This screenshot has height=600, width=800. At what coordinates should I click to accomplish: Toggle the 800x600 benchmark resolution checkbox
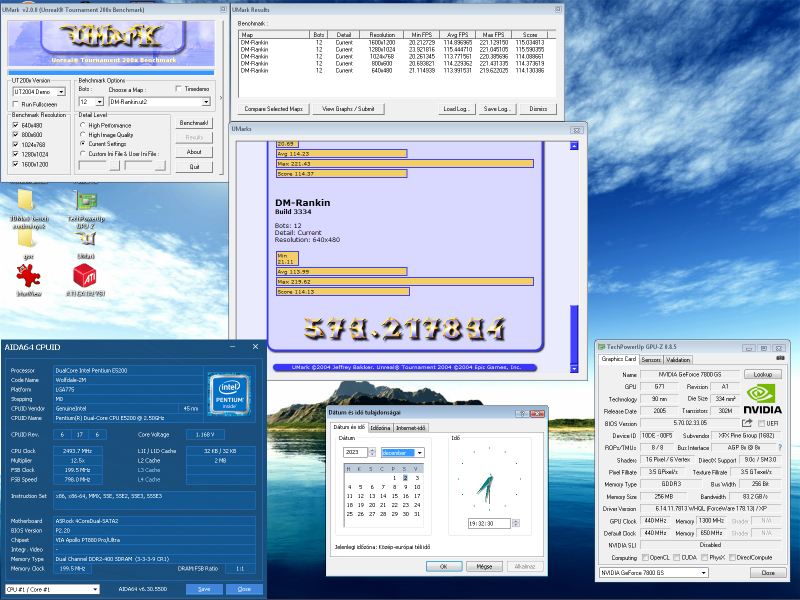pos(15,135)
